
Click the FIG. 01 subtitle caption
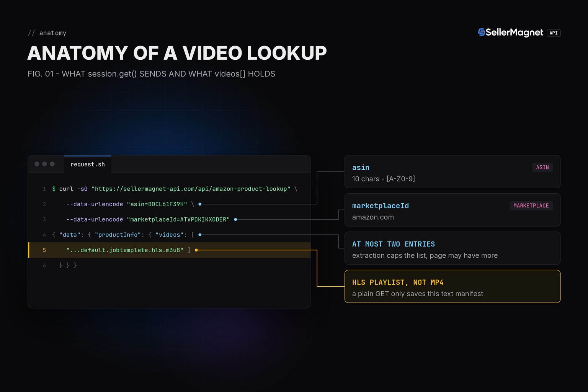[x=151, y=74]
